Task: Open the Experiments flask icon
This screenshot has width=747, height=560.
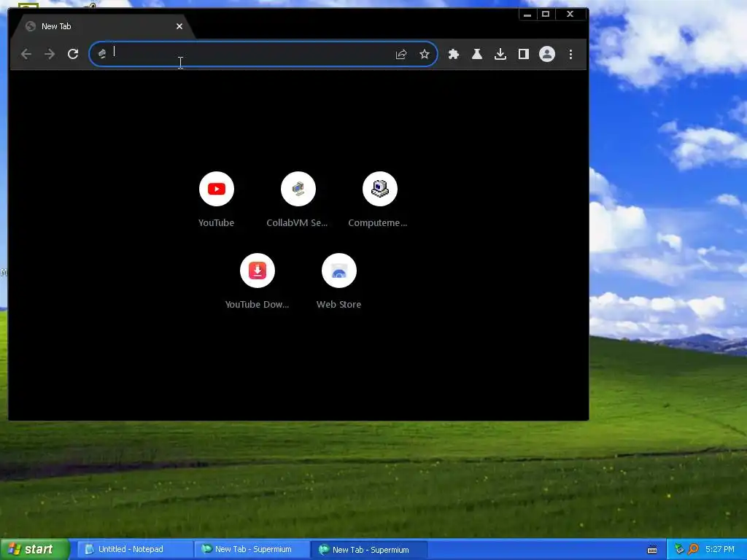Action: tap(477, 54)
